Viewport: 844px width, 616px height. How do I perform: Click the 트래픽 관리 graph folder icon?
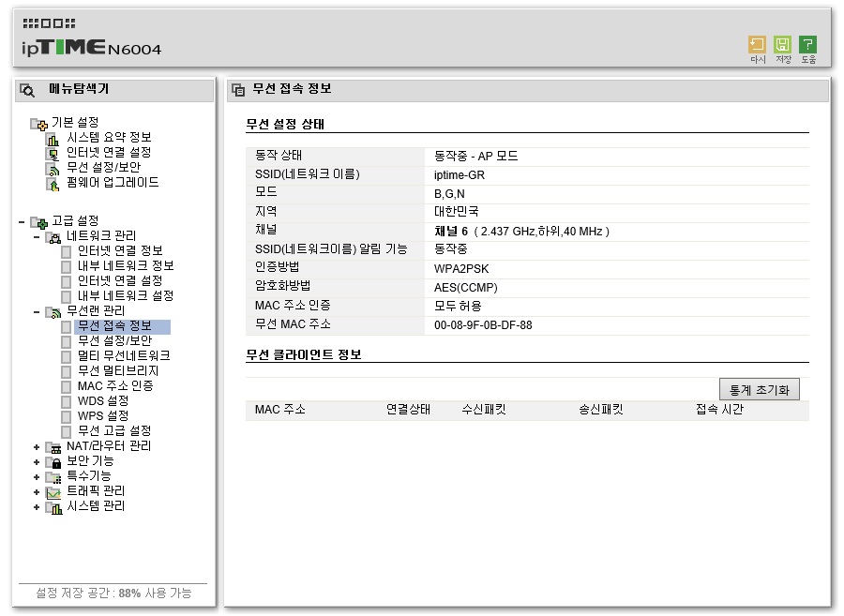pyautogui.click(x=53, y=492)
